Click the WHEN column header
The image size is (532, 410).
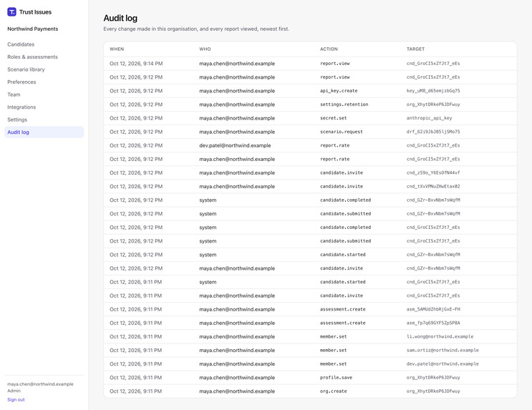117,49
